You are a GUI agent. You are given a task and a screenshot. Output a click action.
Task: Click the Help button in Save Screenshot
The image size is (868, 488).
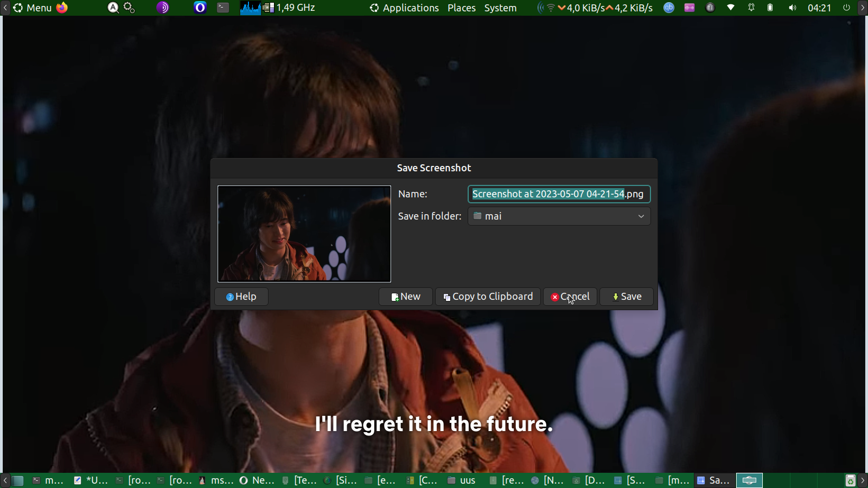click(241, 297)
